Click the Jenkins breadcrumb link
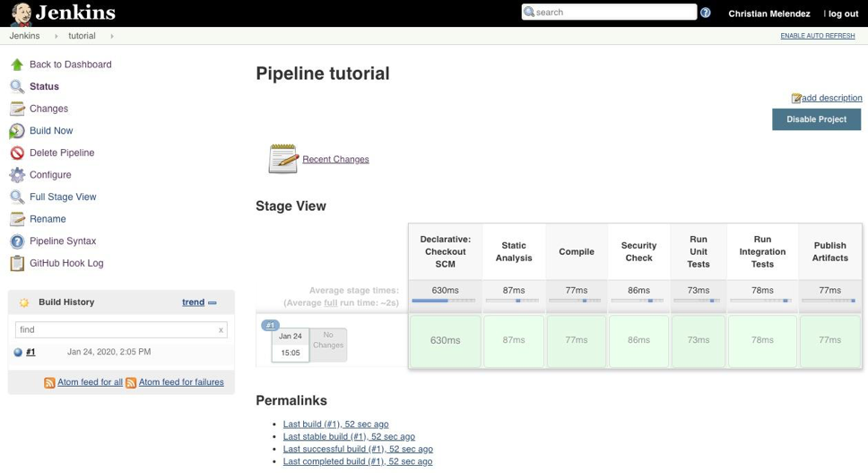The width and height of the screenshot is (868, 473). point(24,36)
